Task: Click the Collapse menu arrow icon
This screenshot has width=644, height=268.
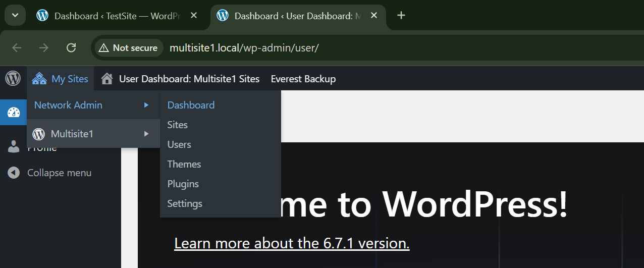Action: 14,173
